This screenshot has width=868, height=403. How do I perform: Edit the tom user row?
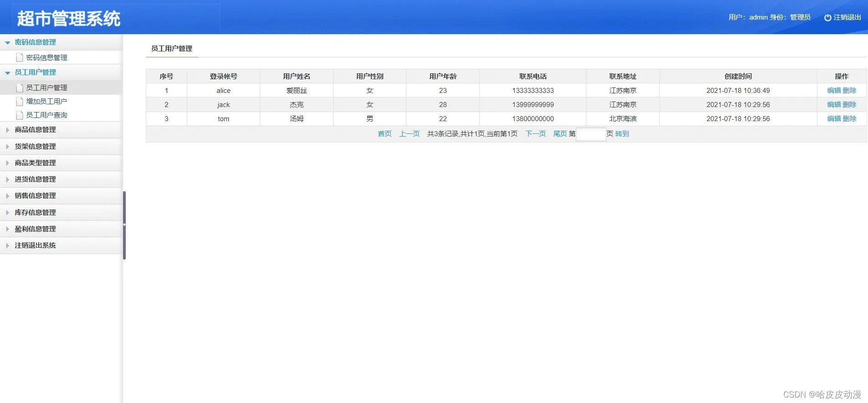[x=834, y=119]
